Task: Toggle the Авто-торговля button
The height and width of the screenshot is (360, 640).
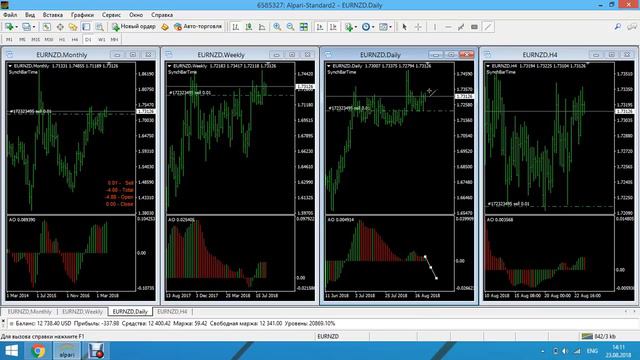Action: click(198, 27)
